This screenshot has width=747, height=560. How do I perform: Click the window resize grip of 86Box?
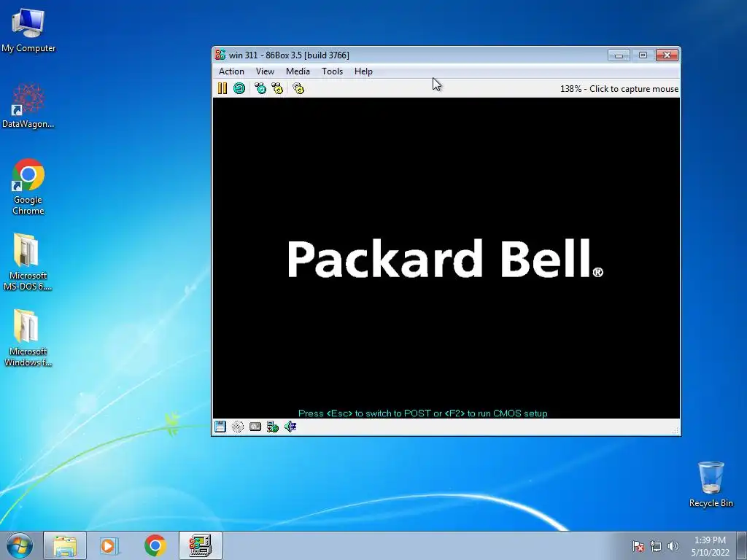tap(675, 430)
